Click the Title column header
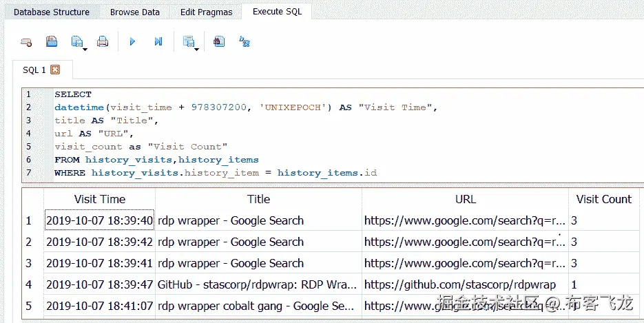 click(x=259, y=199)
